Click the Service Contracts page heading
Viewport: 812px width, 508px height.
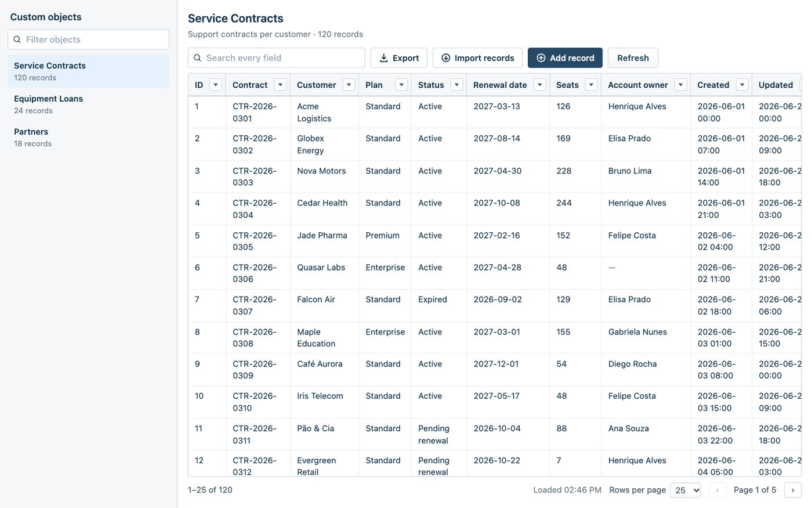coord(235,19)
